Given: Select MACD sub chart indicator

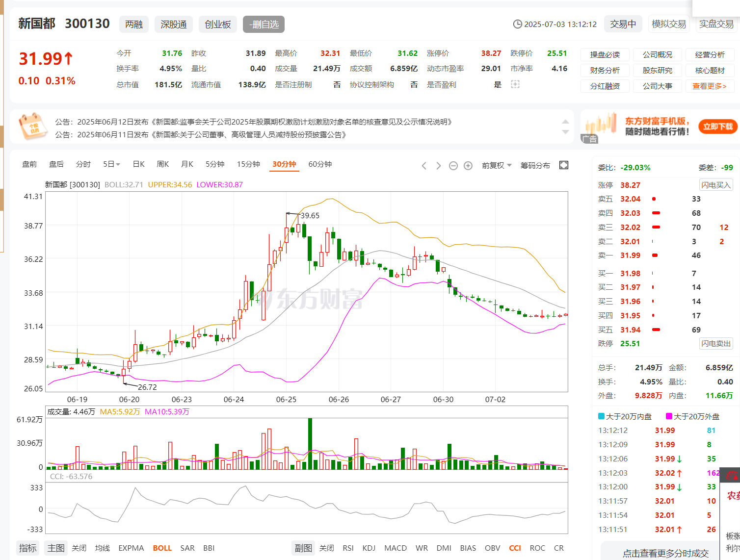Looking at the screenshot, I should [396, 548].
